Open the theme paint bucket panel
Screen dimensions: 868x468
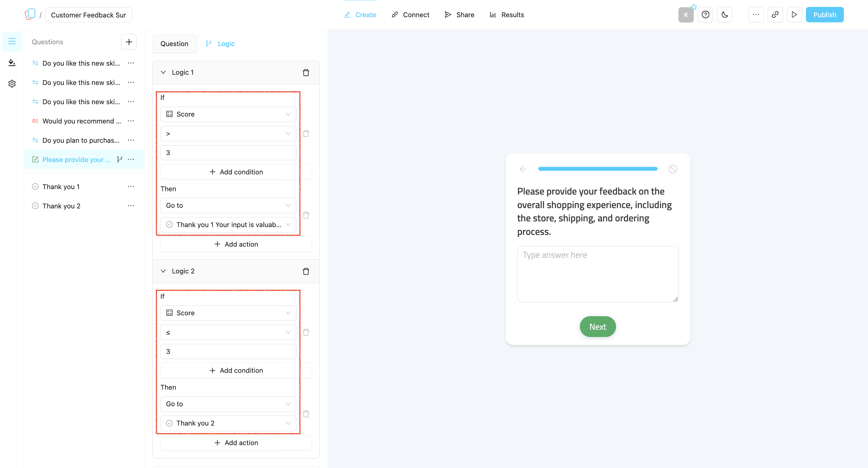coord(12,63)
